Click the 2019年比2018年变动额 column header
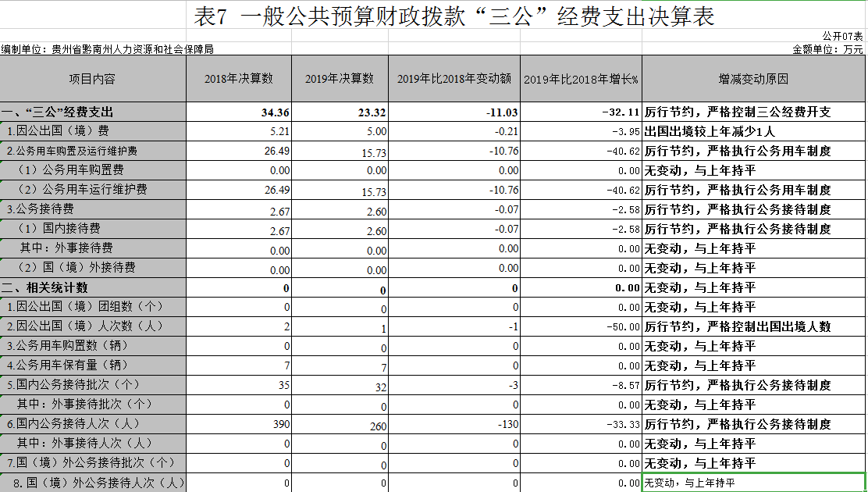 454,79
